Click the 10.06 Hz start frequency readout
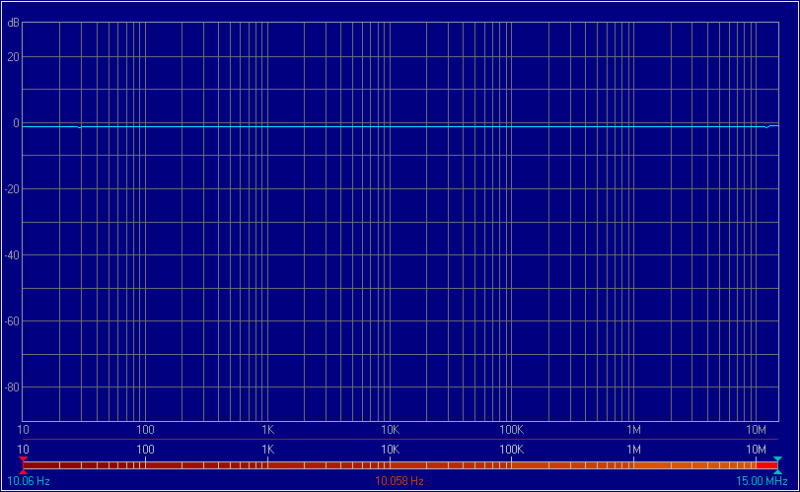This screenshot has width=800, height=492. click(29, 481)
